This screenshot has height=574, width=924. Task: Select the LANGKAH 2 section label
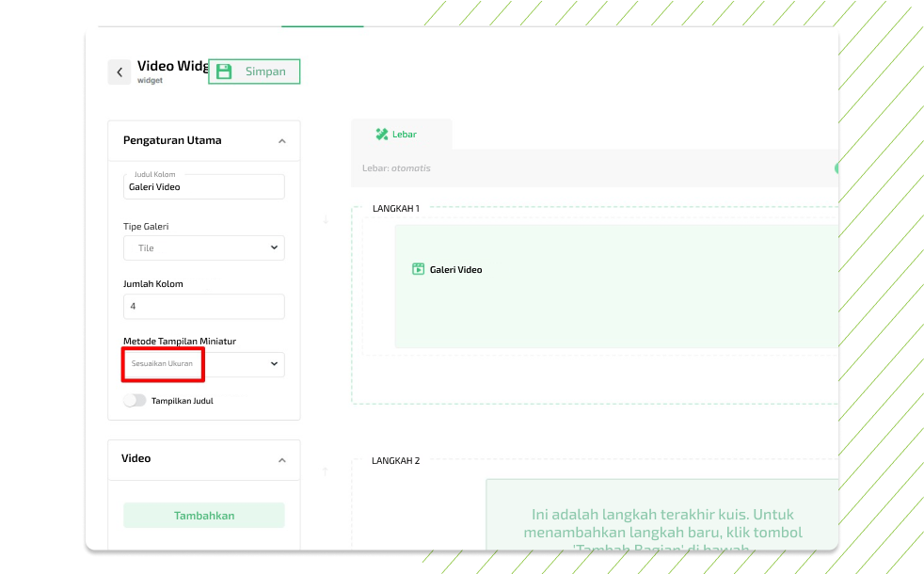[395, 460]
